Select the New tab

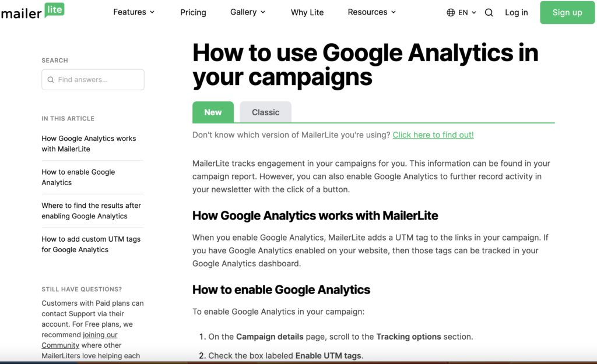pos(213,112)
